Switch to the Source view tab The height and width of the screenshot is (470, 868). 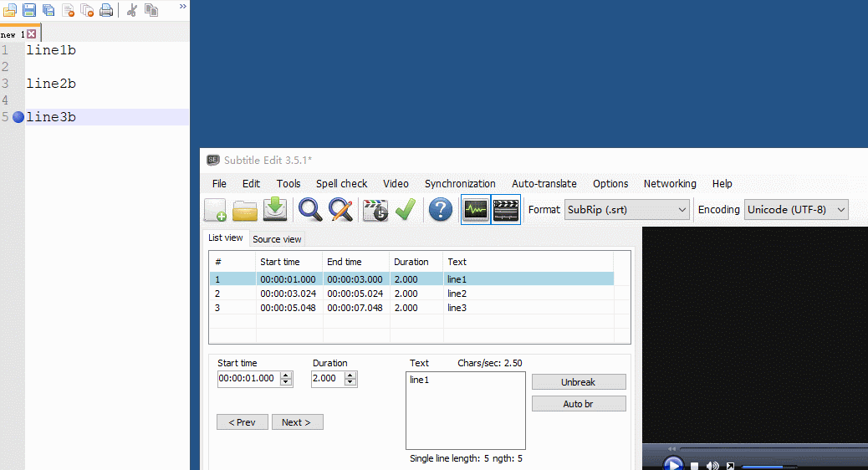277,239
